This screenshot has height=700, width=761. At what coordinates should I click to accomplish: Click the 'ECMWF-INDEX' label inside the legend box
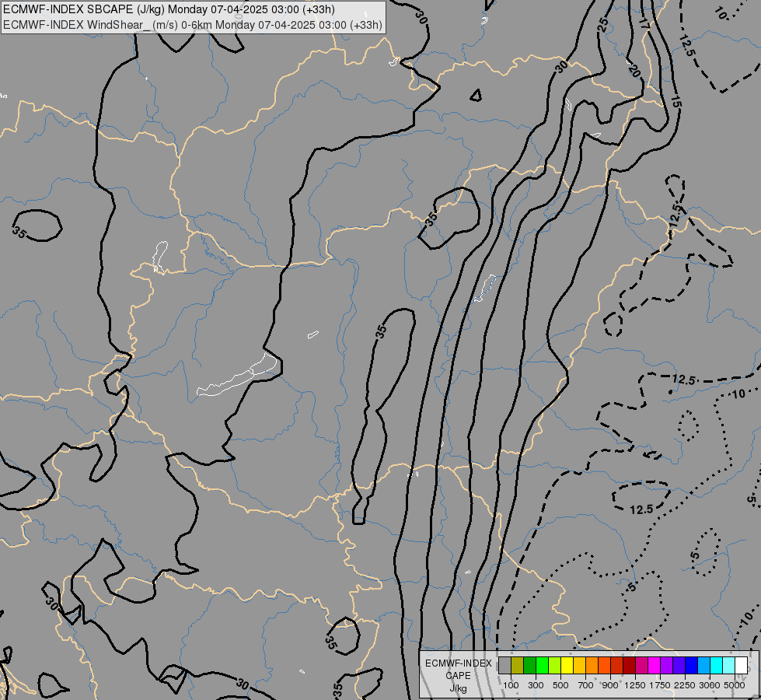click(x=459, y=663)
